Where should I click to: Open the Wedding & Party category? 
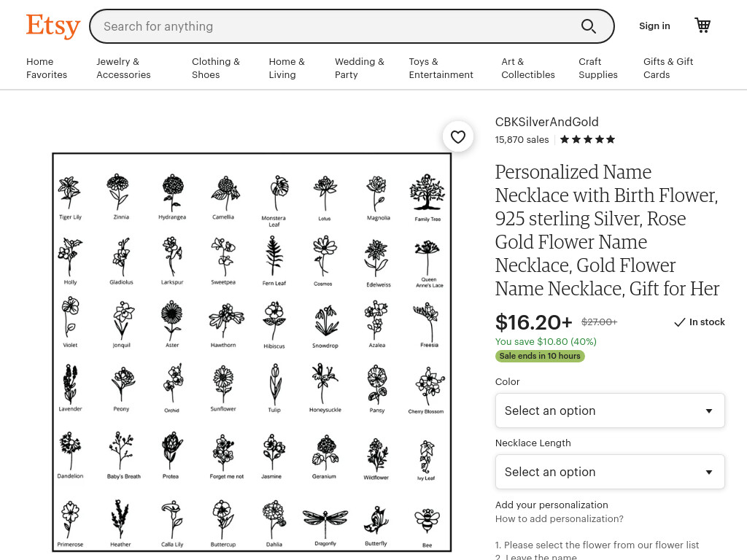coord(359,68)
